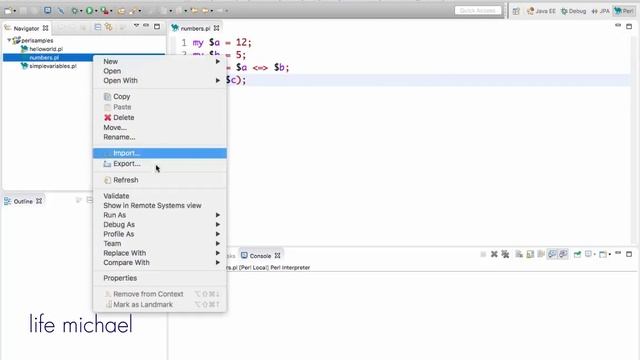This screenshot has width=640, height=360.
Task: Maximize the Console view
Action: [629, 254]
